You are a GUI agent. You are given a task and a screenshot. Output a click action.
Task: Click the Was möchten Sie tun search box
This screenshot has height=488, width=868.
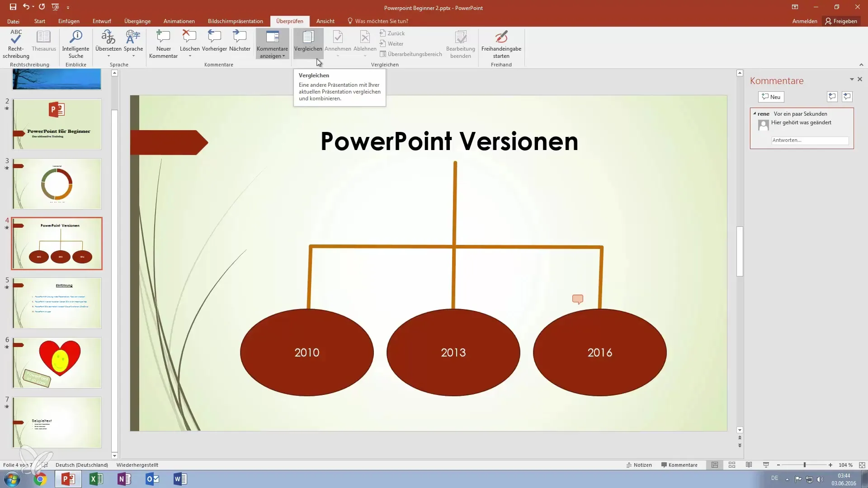tap(381, 21)
